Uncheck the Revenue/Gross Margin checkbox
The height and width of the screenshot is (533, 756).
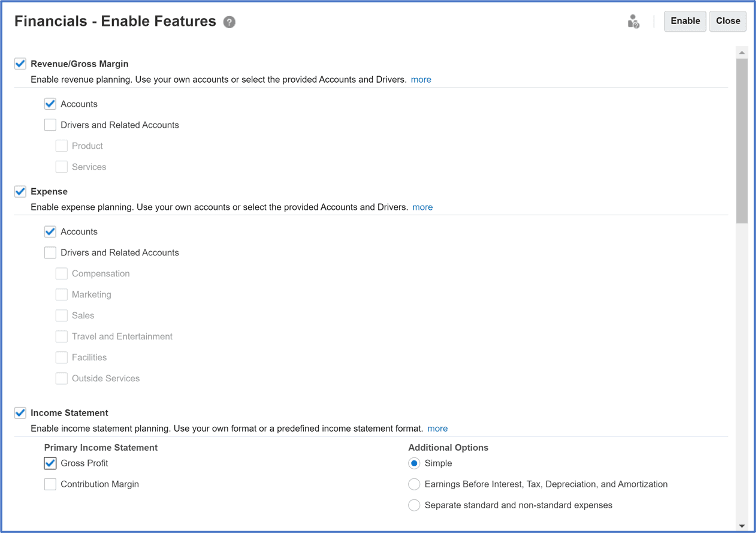point(20,64)
